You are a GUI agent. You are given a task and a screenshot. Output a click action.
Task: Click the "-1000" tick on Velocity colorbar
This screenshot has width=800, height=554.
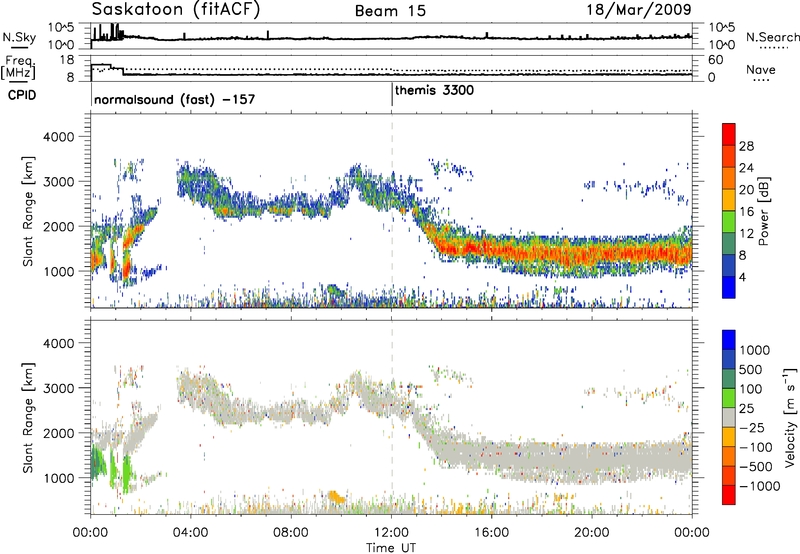pos(759,486)
